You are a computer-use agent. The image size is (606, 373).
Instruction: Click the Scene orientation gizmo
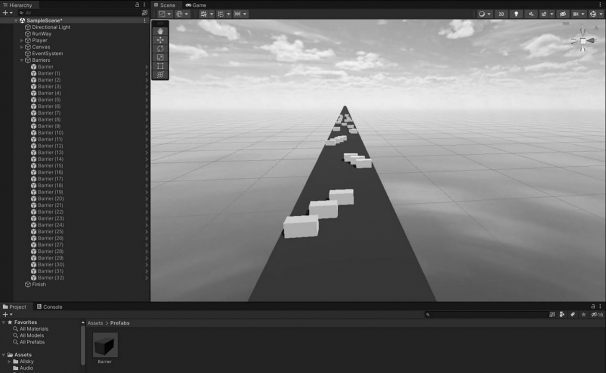(x=583, y=40)
